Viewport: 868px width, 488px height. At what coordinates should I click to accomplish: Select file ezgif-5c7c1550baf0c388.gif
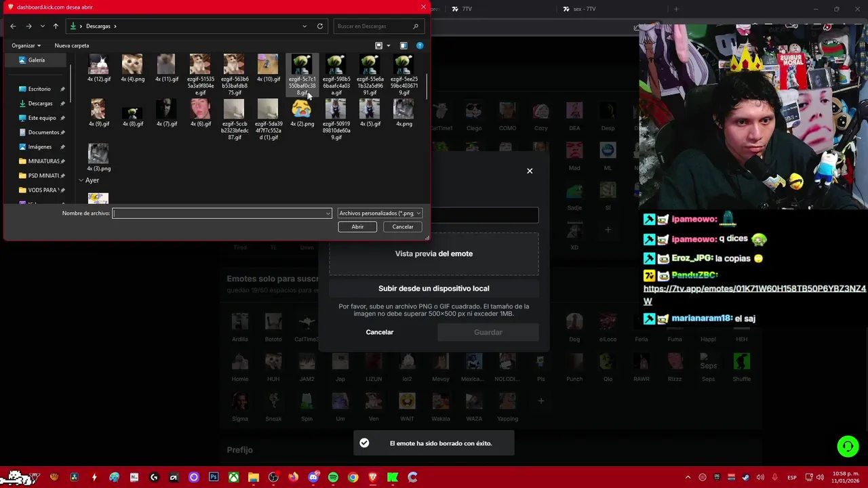coord(302,75)
